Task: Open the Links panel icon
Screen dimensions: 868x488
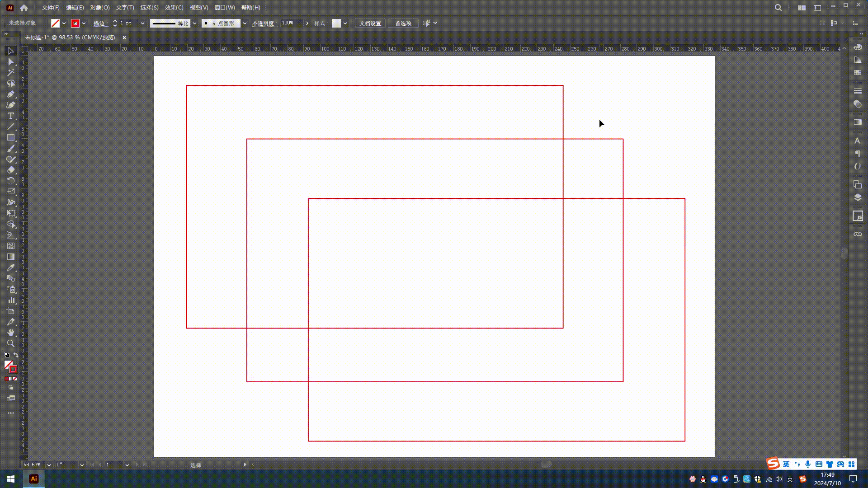Action: (858, 234)
